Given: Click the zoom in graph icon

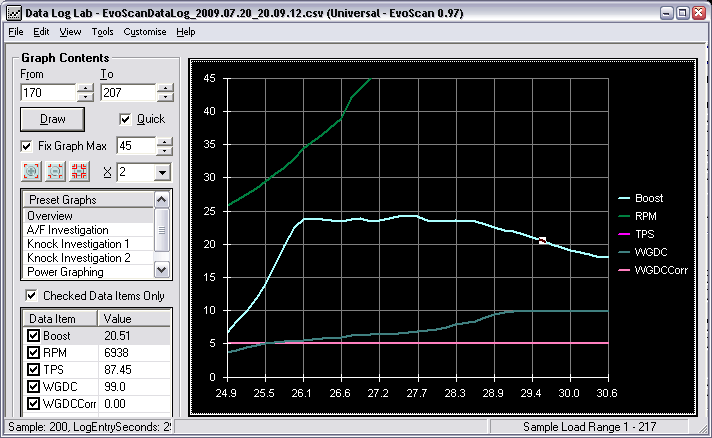Looking at the screenshot, I should click(x=31, y=172).
